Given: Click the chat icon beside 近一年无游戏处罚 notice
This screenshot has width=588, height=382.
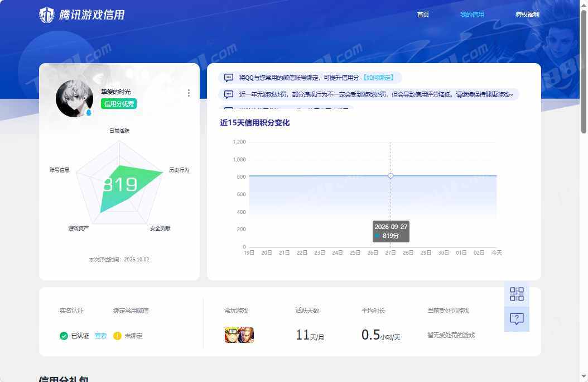Looking at the screenshot, I should pyautogui.click(x=229, y=94).
